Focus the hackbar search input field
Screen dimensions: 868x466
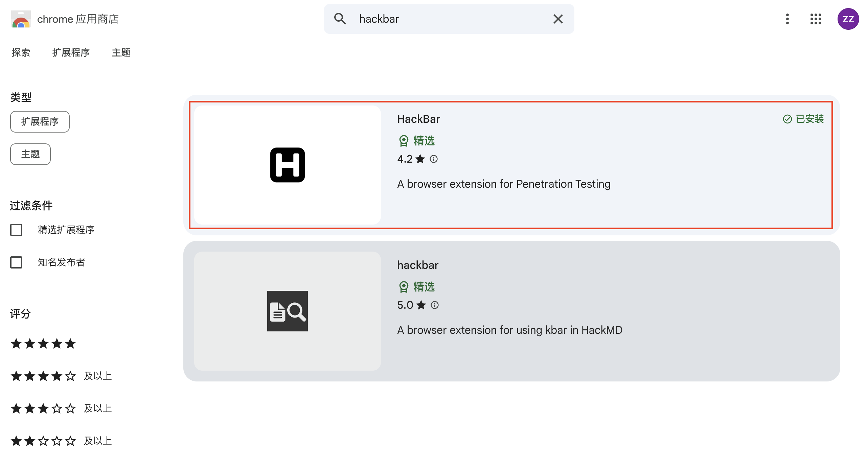click(x=449, y=19)
